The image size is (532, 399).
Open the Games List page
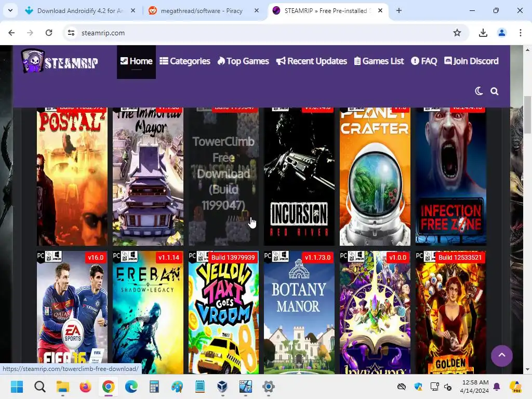click(379, 61)
